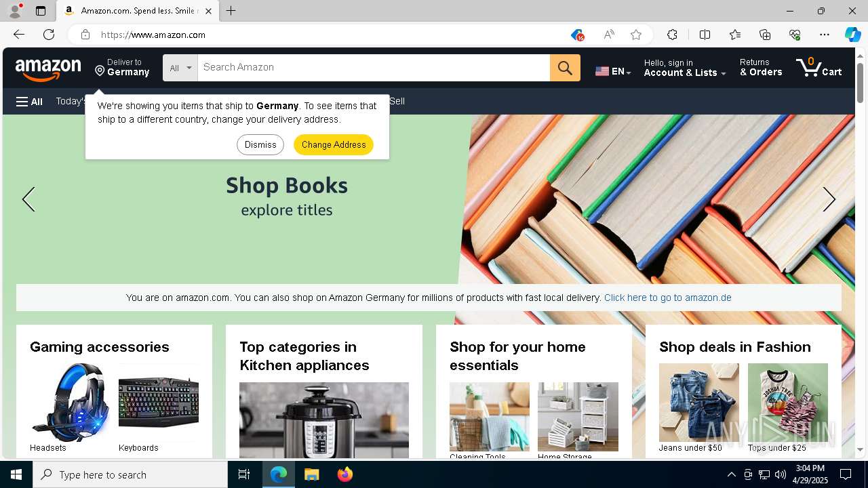The width and height of the screenshot is (868, 488).
Task: Launch Firefox from the taskbar
Action: pyautogui.click(x=345, y=474)
